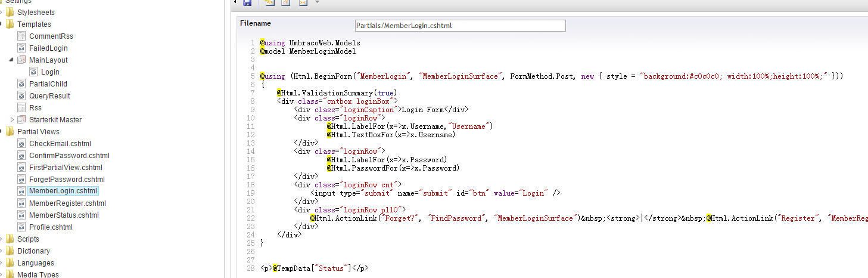Click the @TempData["Status"] paragraph line
The height and width of the screenshot is (278, 868).
[315, 268]
